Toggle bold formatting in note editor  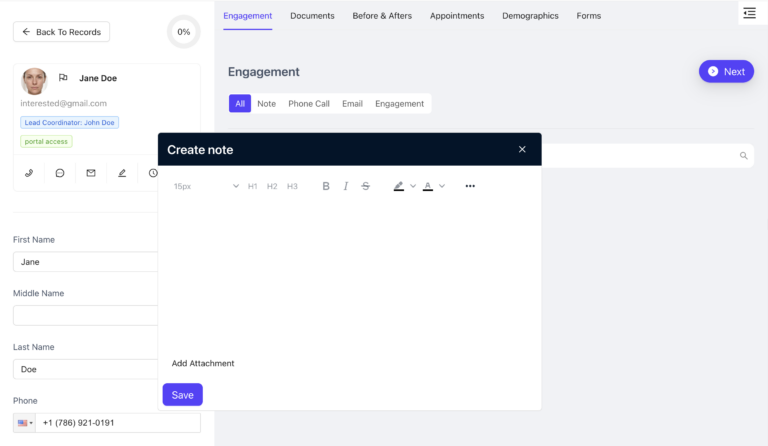(x=326, y=186)
